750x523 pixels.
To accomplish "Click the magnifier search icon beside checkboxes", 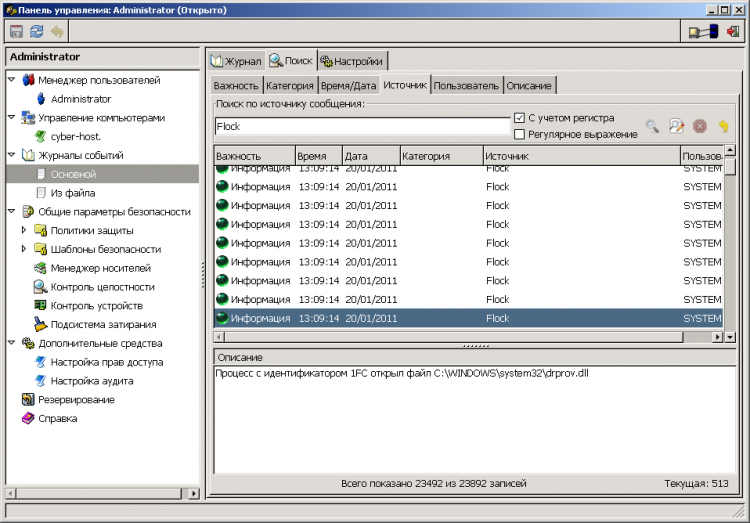I will click(652, 126).
